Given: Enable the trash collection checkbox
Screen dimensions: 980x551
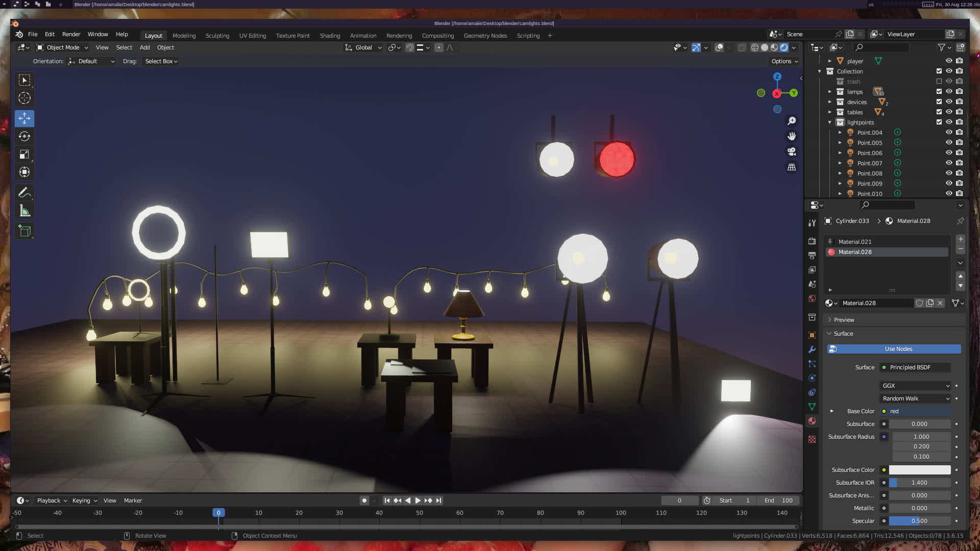Looking at the screenshot, I should (x=939, y=81).
